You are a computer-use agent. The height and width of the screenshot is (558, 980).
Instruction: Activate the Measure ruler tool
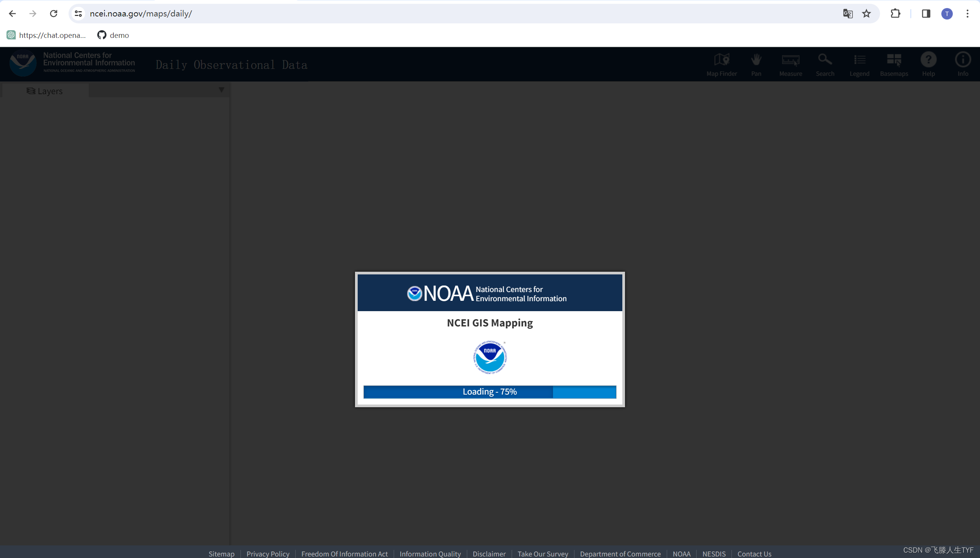tap(790, 64)
